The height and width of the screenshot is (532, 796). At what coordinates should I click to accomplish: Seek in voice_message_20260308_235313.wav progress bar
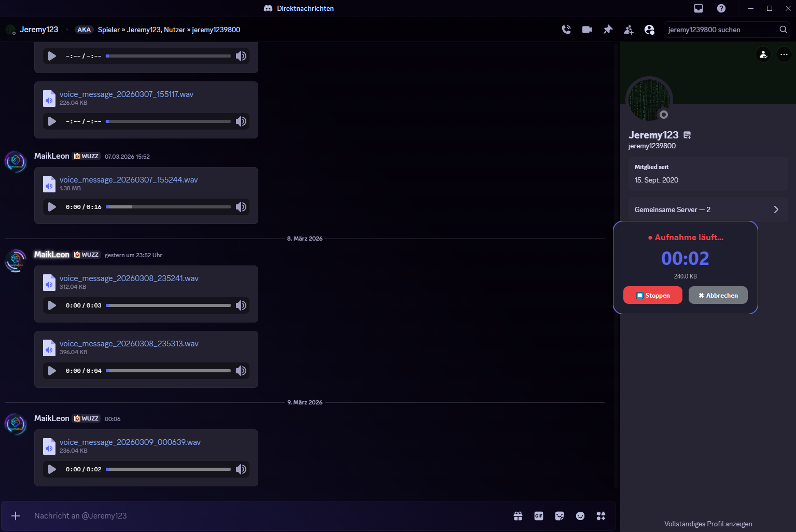point(168,371)
